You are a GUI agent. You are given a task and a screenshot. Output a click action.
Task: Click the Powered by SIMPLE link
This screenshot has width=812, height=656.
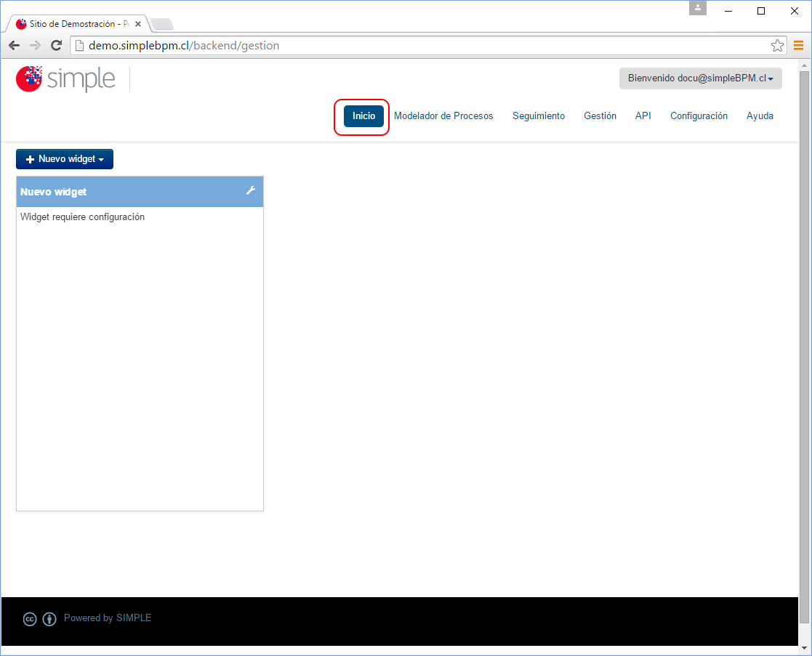pos(108,617)
